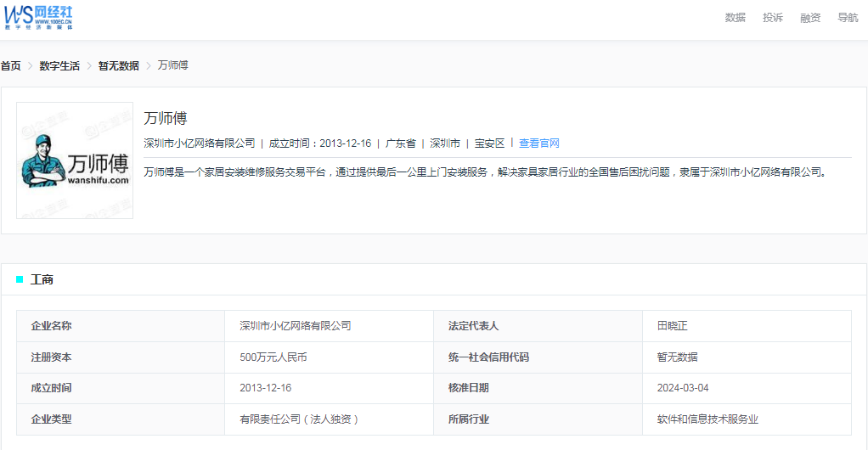This screenshot has width=868, height=450.
Task: Click the cyan square beside 工商
Action: pyautogui.click(x=20, y=279)
